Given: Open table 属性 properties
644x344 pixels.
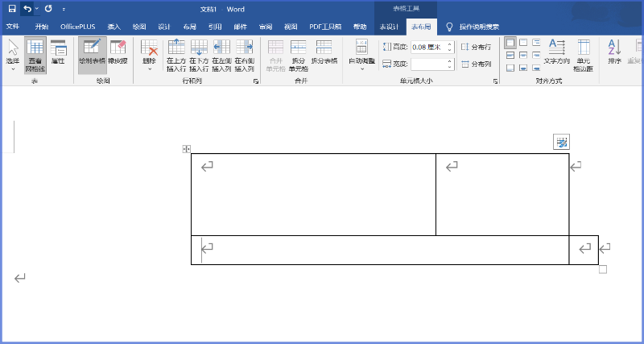Looking at the screenshot, I should (58, 52).
